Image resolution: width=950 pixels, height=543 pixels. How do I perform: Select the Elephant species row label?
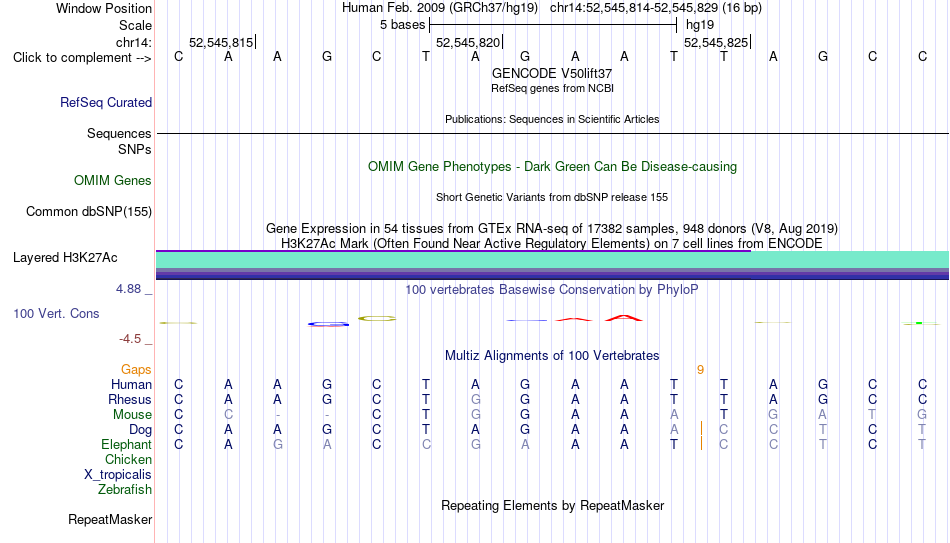tap(126, 445)
